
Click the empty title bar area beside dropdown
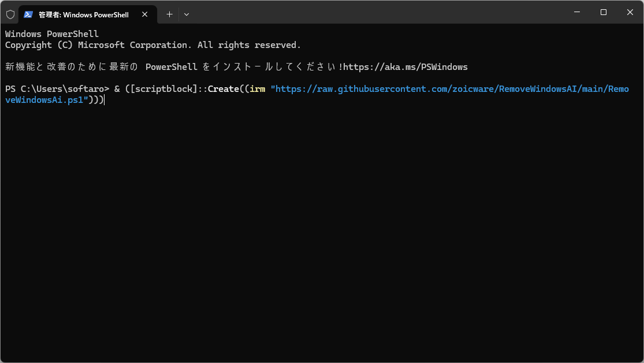pos(375,13)
